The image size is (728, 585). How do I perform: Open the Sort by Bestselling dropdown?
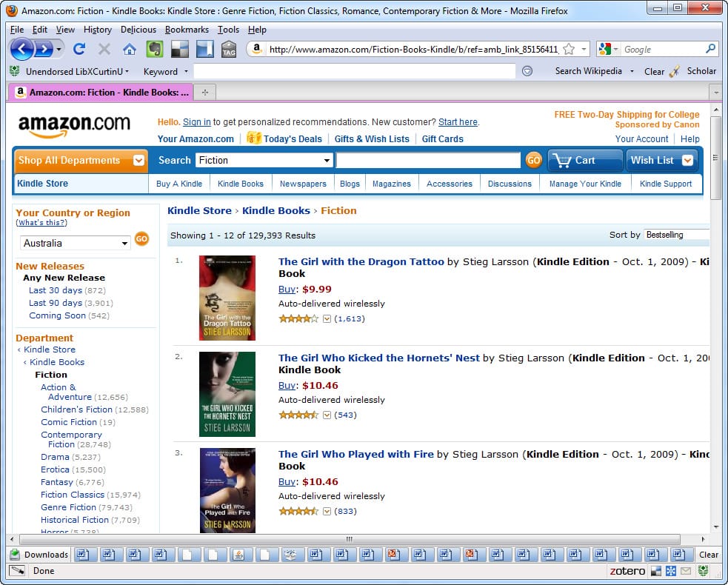pos(676,235)
